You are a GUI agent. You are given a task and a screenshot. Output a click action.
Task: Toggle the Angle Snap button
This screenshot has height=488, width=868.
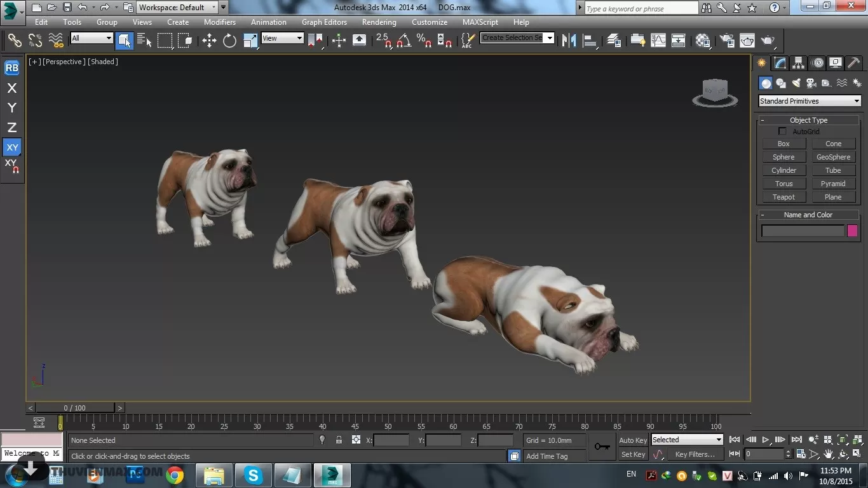pyautogui.click(x=403, y=39)
